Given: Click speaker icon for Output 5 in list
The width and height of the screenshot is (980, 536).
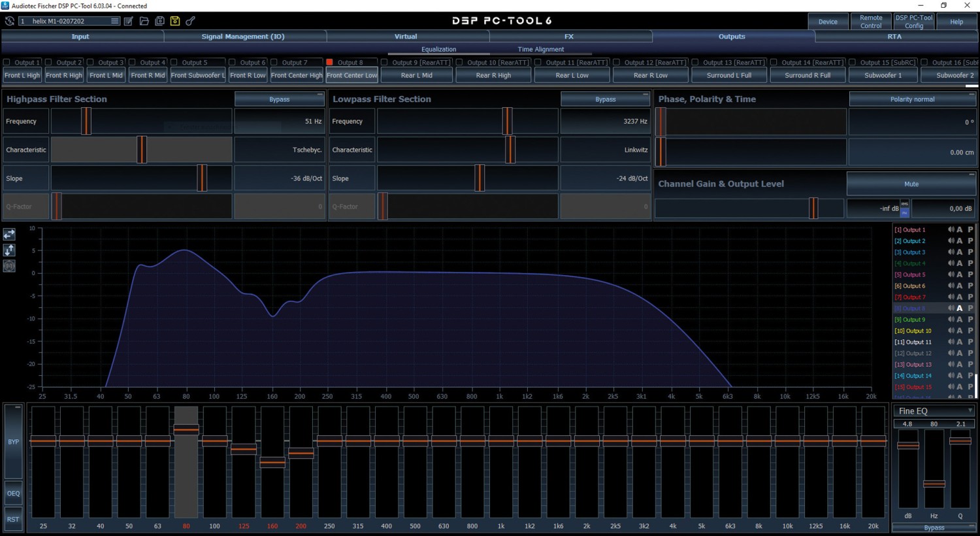Looking at the screenshot, I should (951, 275).
